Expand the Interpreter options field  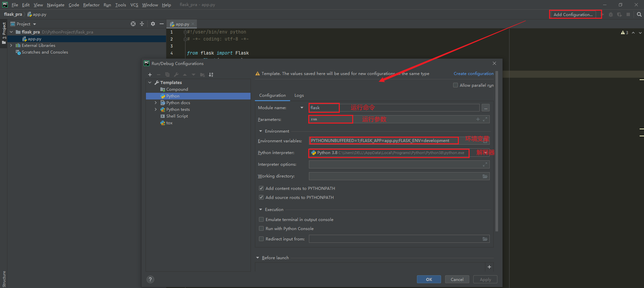click(x=485, y=164)
